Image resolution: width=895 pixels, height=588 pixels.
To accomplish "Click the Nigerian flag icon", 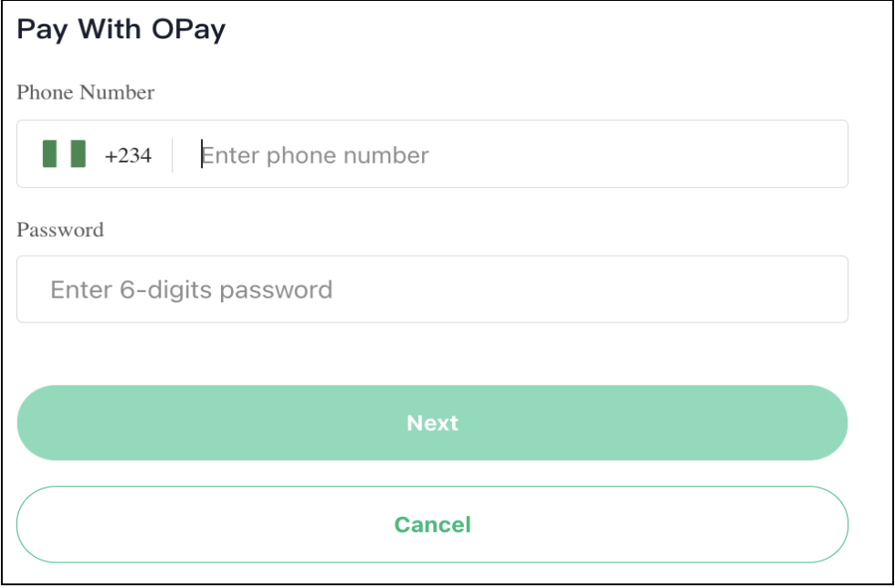I will 64,154.
